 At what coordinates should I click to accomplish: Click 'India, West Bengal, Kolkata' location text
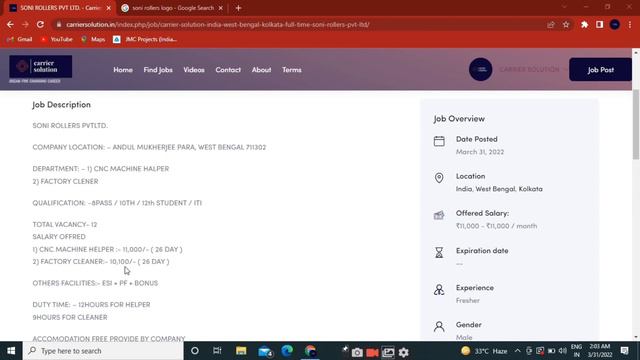tap(499, 189)
